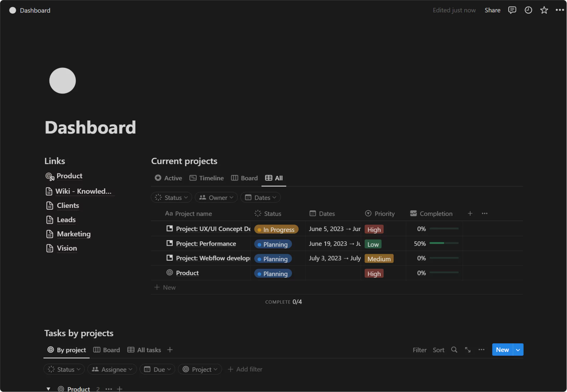Add a column in Current projects table
Screen dimensions: 567x392
470,213
